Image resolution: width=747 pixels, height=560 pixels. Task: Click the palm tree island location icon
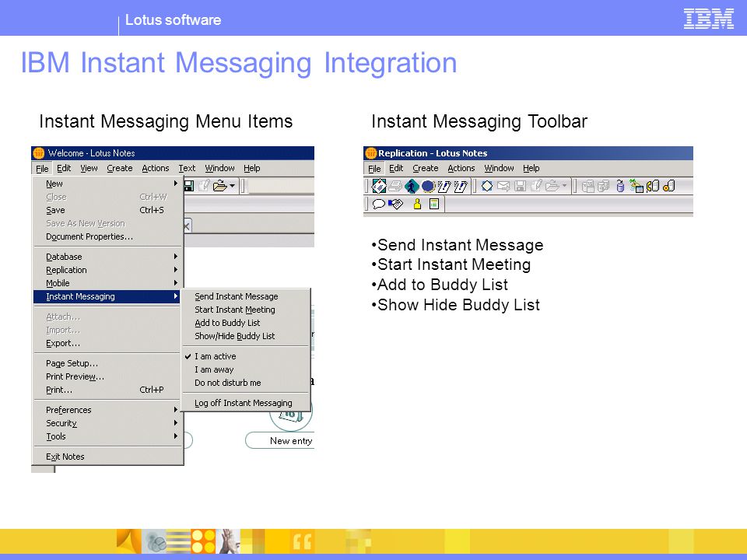click(x=637, y=186)
